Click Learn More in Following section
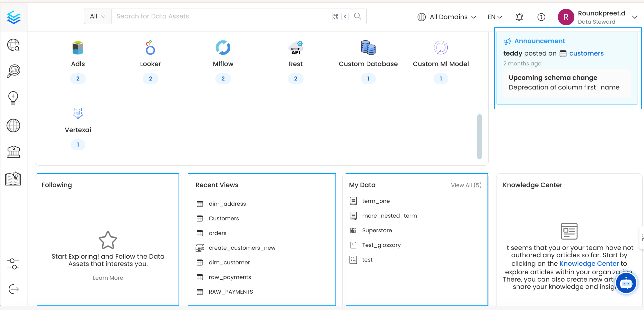Viewport: 644px width, 310px height. (108, 277)
